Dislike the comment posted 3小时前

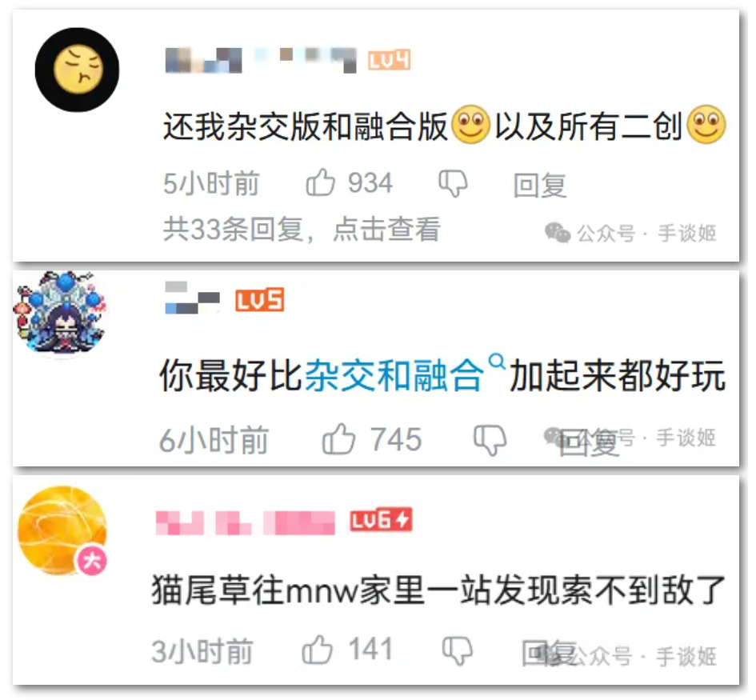pyautogui.click(x=457, y=651)
